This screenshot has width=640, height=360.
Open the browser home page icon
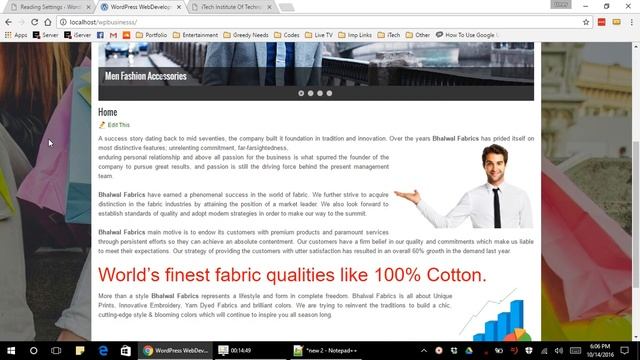[x=48, y=22]
